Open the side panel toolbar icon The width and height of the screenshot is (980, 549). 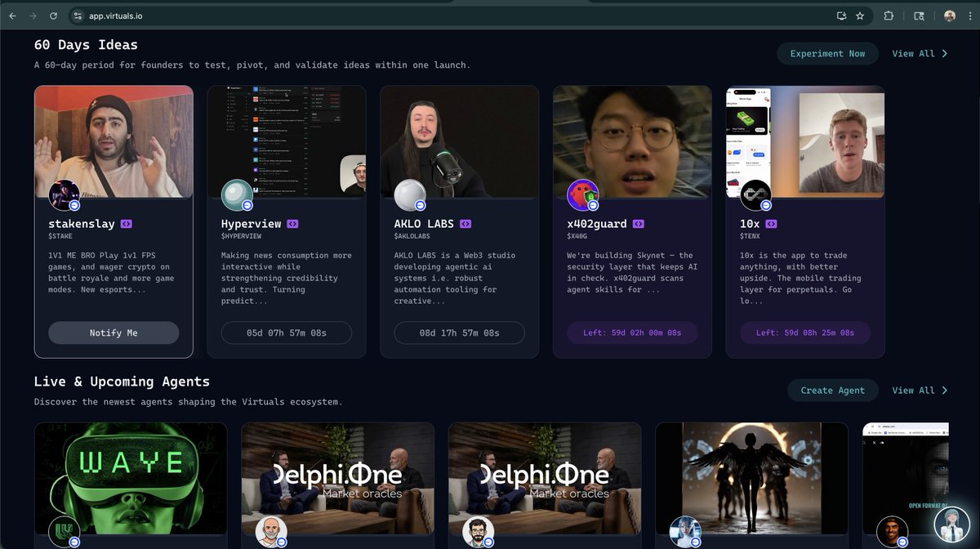click(919, 16)
